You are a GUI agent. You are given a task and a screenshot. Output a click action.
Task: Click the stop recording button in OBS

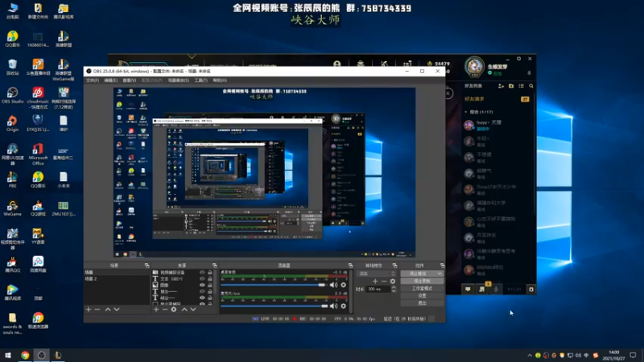pyautogui.click(x=422, y=281)
